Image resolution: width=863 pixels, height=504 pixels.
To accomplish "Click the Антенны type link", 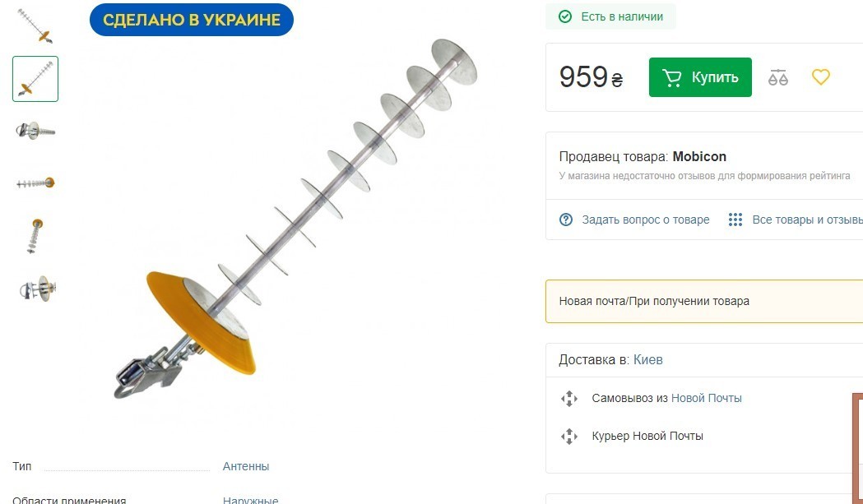I will pyautogui.click(x=246, y=466).
